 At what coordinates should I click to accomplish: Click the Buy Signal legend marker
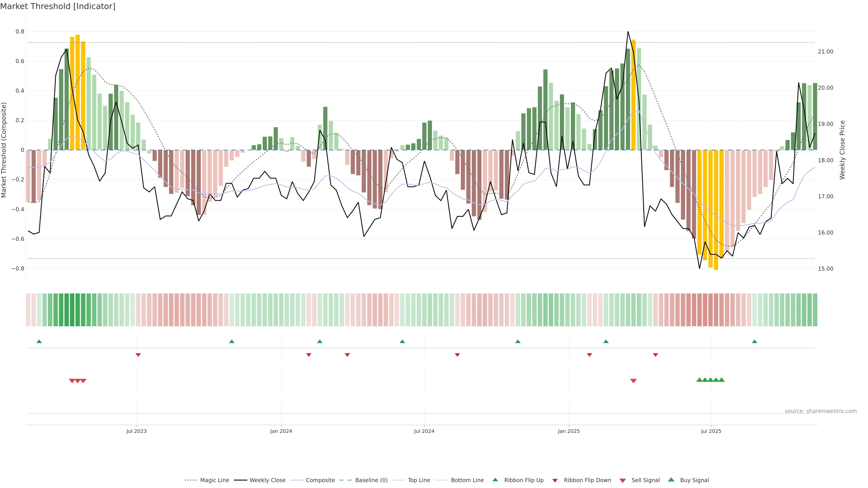pyautogui.click(x=671, y=480)
